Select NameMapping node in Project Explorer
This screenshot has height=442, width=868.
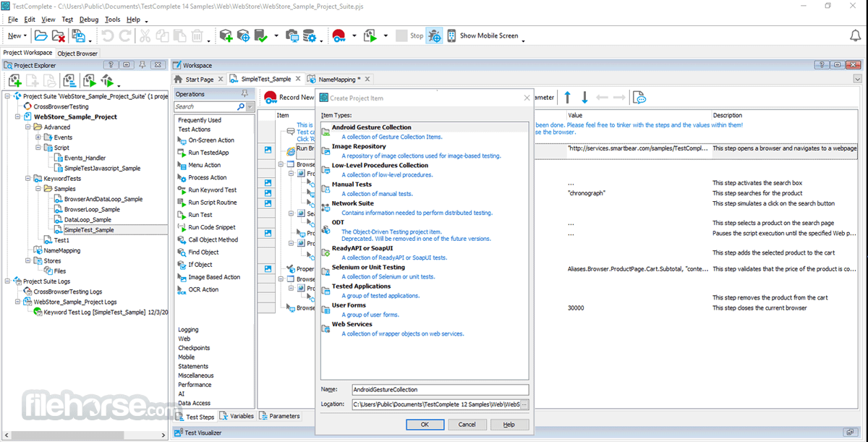(x=61, y=250)
